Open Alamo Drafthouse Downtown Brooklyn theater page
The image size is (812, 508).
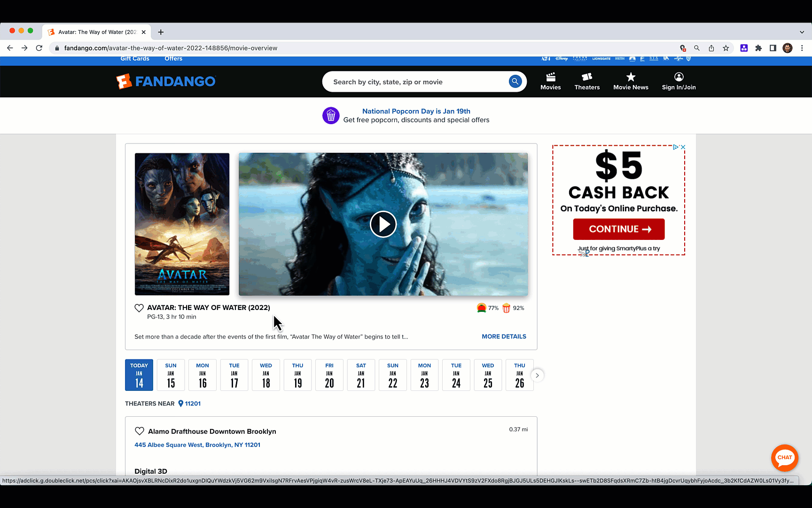[x=212, y=431]
